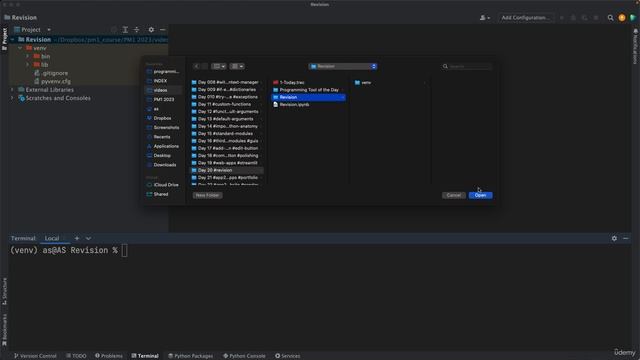Screen dimensions: 640x360
Task: Select the Day 21 #app2 folder
Action: [227, 178]
